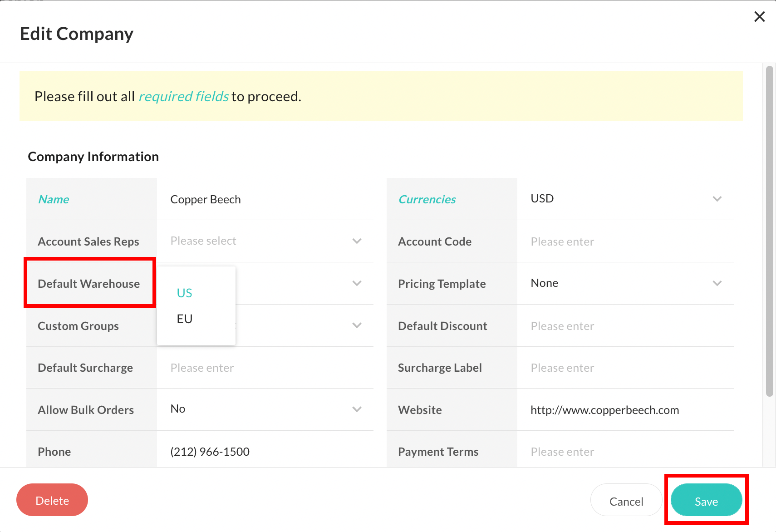Viewport: 776px width, 532px height.
Task: Open the required fields link
Action: [x=183, y=96]
